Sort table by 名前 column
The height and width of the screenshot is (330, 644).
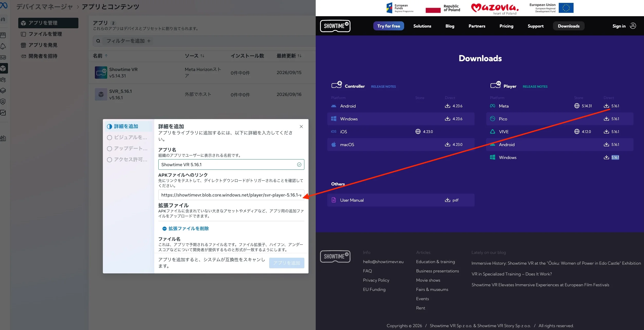(x=100, y=56)
